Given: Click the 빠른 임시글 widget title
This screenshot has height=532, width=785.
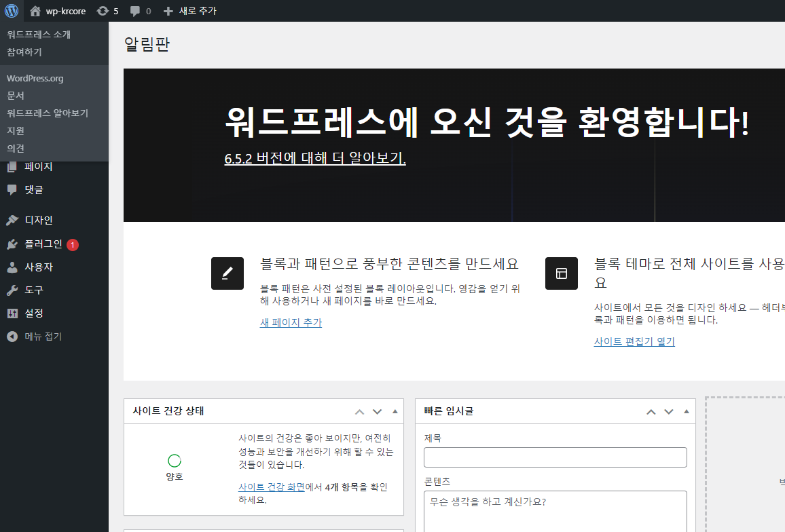Looking at the screenshot, I should (x=449, y=411).
